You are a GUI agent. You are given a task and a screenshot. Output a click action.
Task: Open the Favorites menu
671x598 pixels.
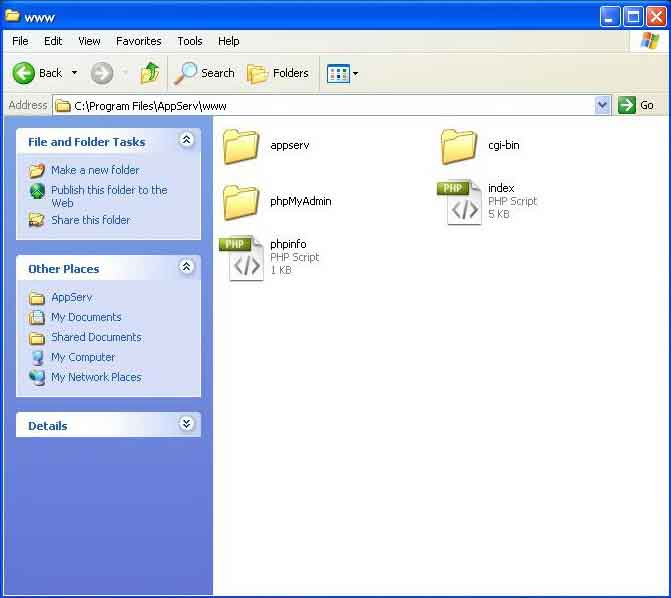click(x=139, y=41)
